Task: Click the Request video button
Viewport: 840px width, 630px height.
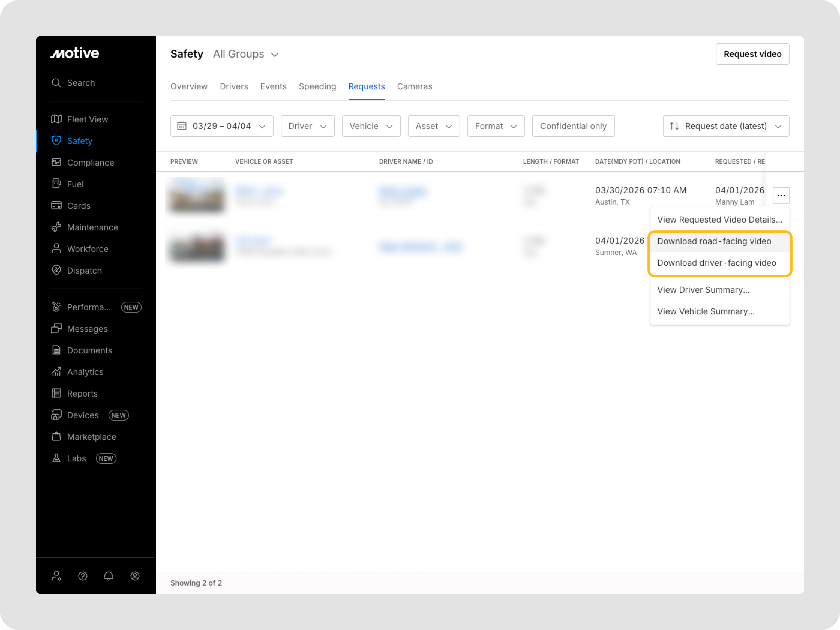Action: coord(752,54)
